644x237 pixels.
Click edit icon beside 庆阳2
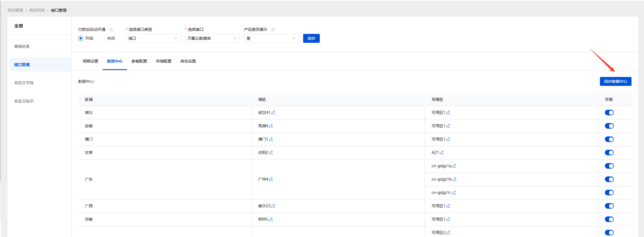(x=271, y=153)
